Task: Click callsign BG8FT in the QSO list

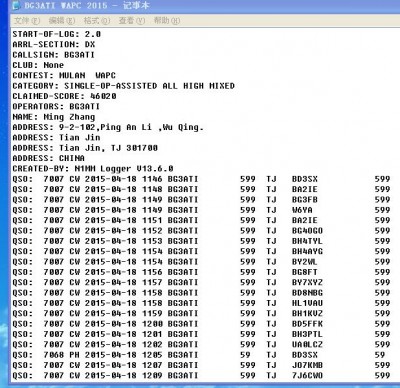Action: tap(305, 272)
